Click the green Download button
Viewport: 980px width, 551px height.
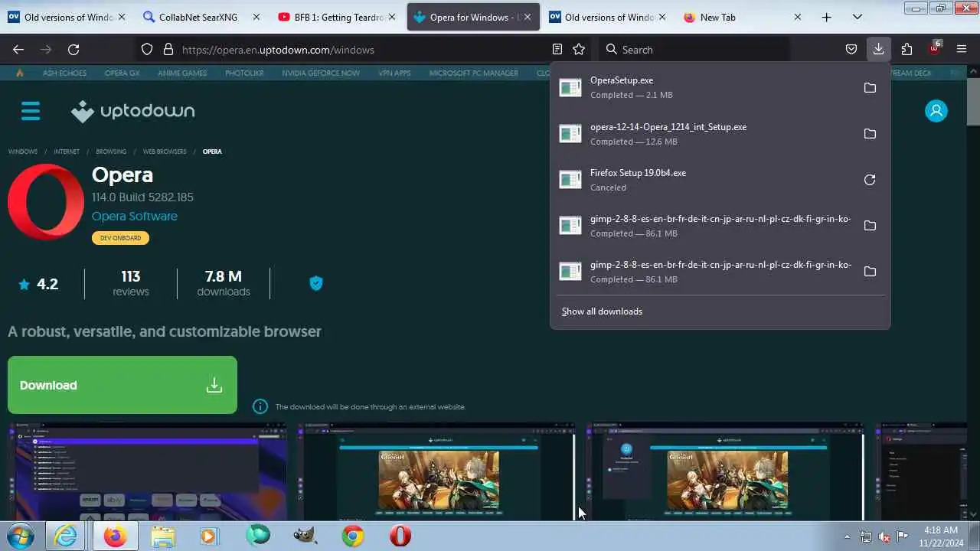pyautogui.click(x=122, y=385)
